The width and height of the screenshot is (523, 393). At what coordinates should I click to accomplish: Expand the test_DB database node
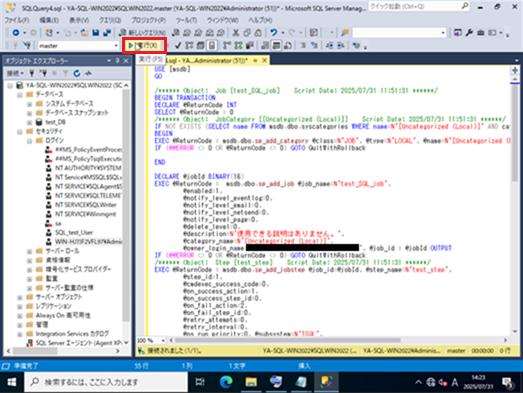click(29, 122)
